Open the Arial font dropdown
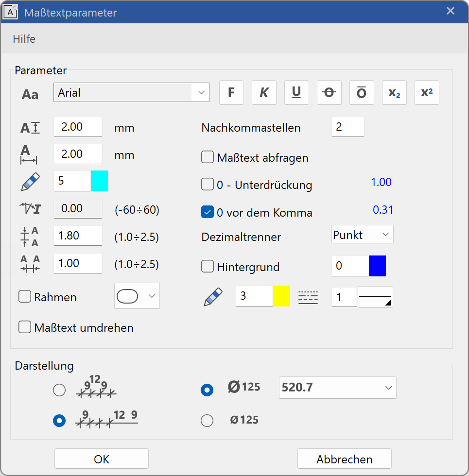 click(x=200, y=93)
